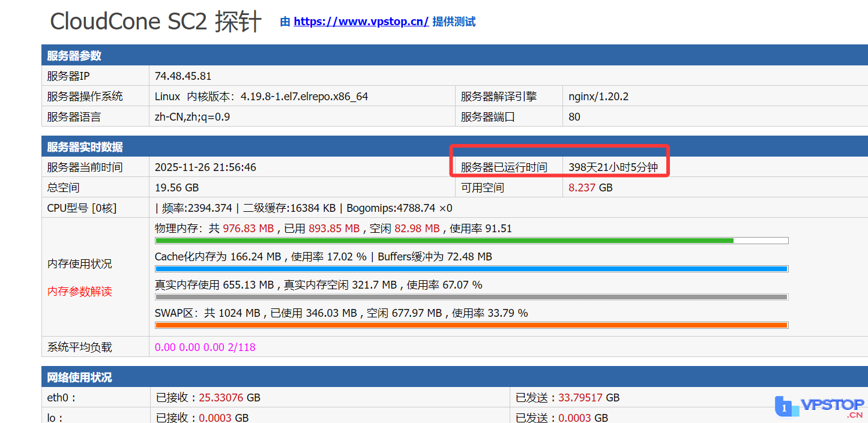Viewport: 868px width, 423px height.
Task: Click the current time 2025-11-26 21:56:46
Action: [205, 167]
